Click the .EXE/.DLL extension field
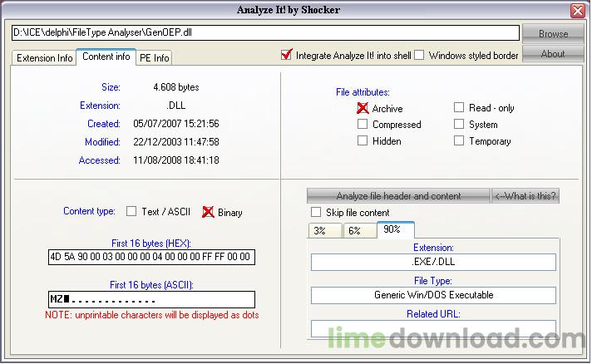The width and height of the screenshot is (592, 364). click(x=433, y=262)
